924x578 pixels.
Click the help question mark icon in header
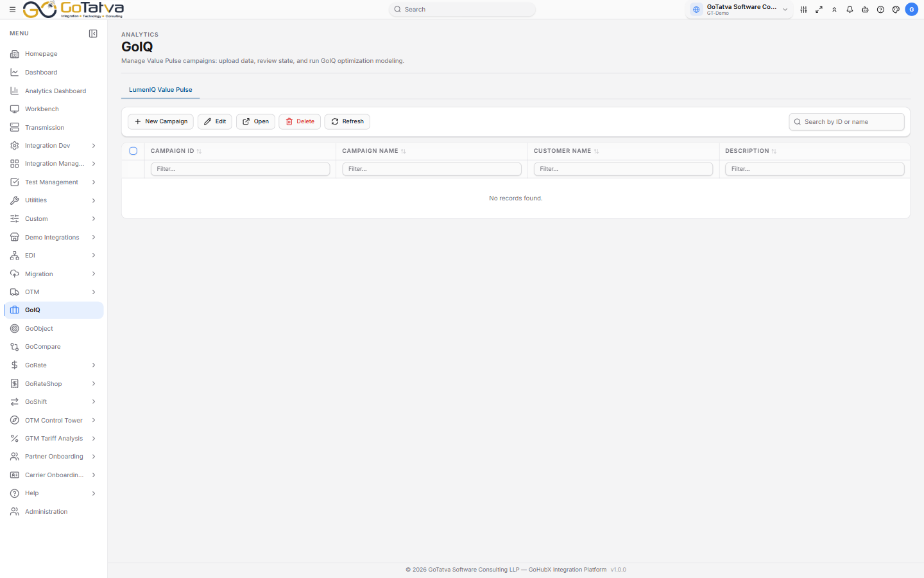click(x=880, y=10)
